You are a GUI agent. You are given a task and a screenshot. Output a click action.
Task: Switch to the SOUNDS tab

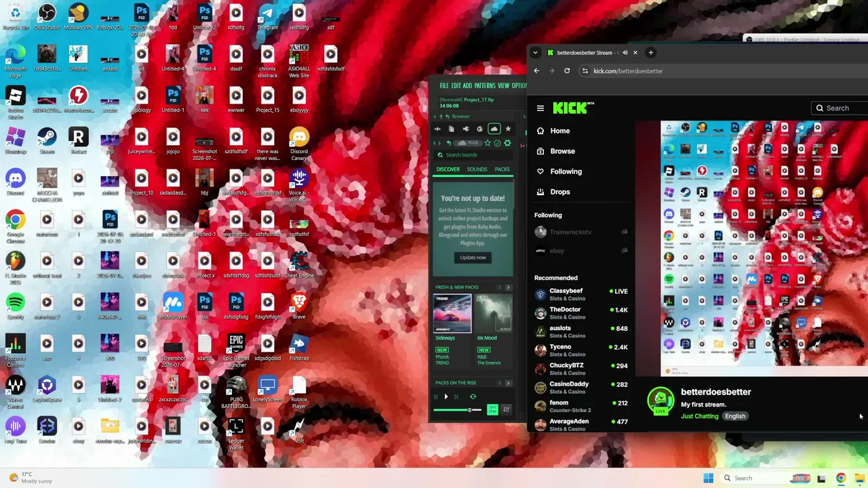477,169
